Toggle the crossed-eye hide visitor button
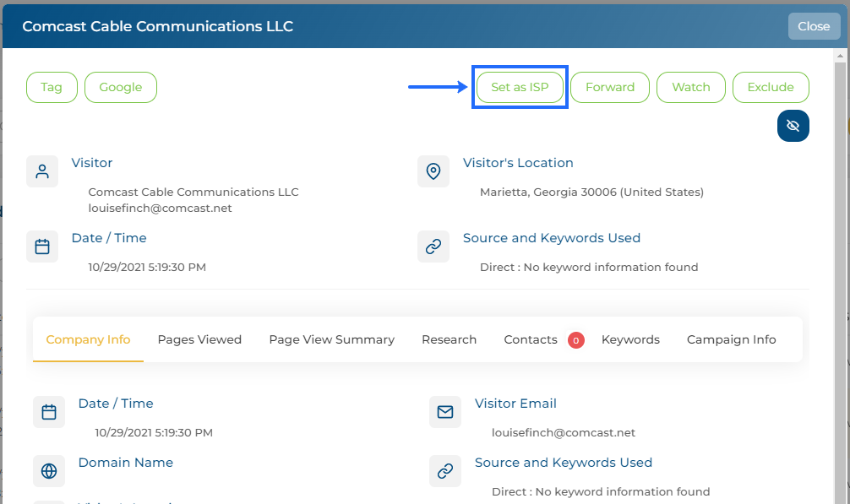The image size is (850, 504). pyautogui.click(x=793, y=126)
